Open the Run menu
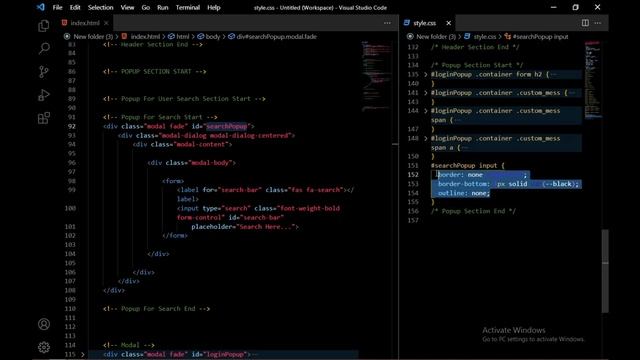The image size is (640, 360). tap(162, 7)
